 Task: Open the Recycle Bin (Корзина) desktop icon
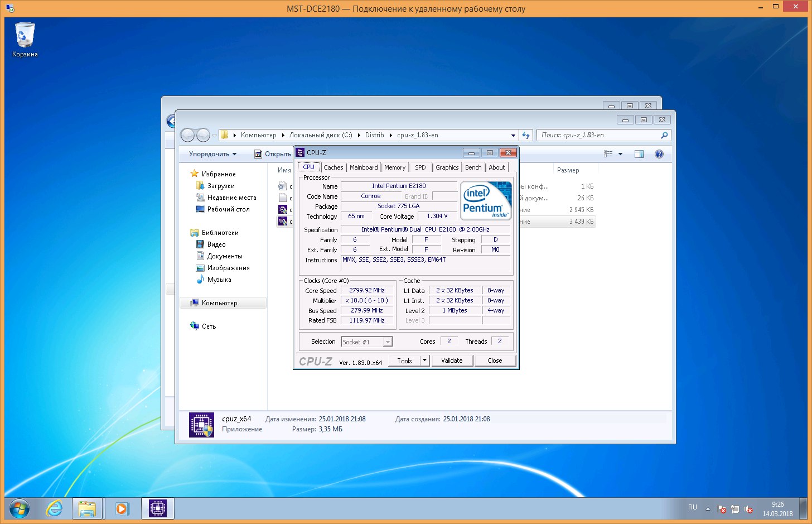[25, 40]
